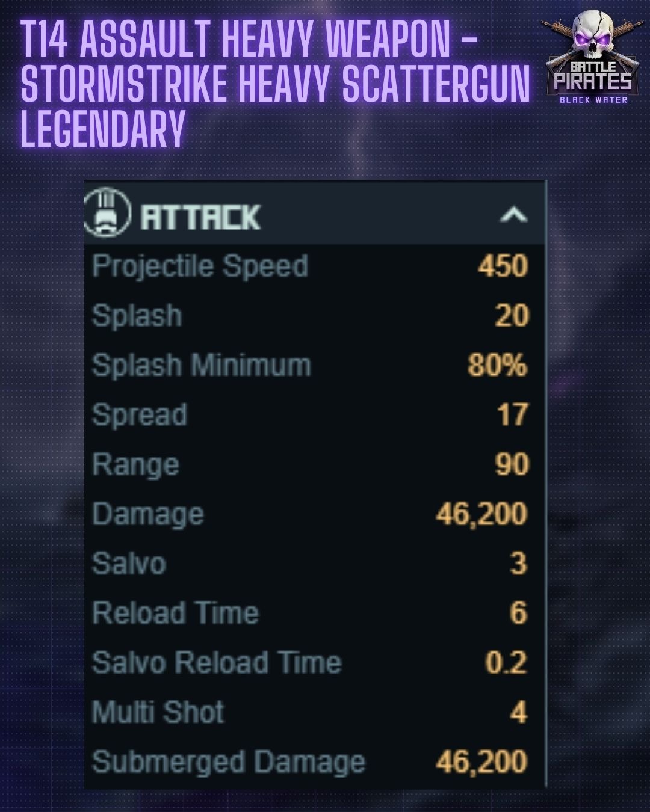Click the Battle Pirates skull logo
This screenshot has height=812, width=650.
592,58
